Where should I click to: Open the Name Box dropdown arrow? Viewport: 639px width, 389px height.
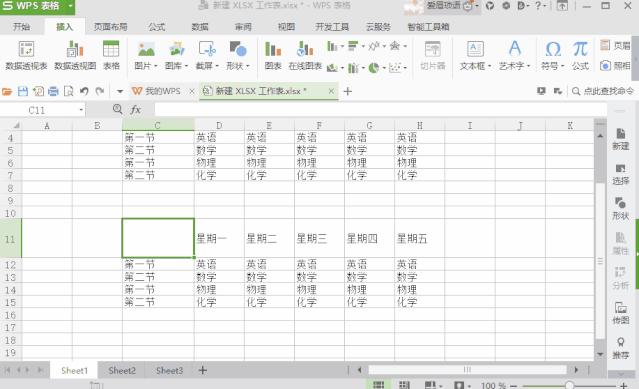tap(81, 110)
